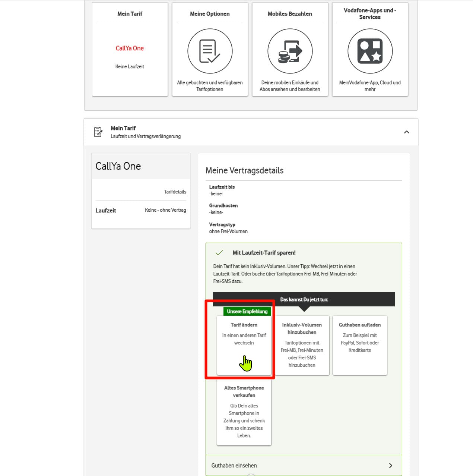This screenshot has height=476, width=473.
Task: Open the Tarifdetails link
Action: [175, 192]
